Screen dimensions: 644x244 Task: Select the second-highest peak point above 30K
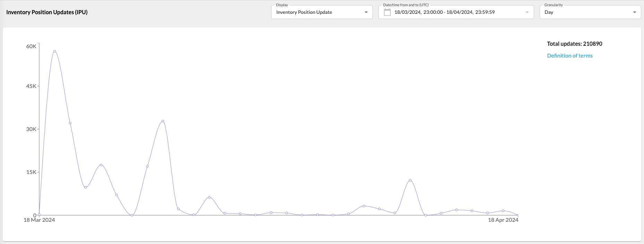(x=163, y=121)
